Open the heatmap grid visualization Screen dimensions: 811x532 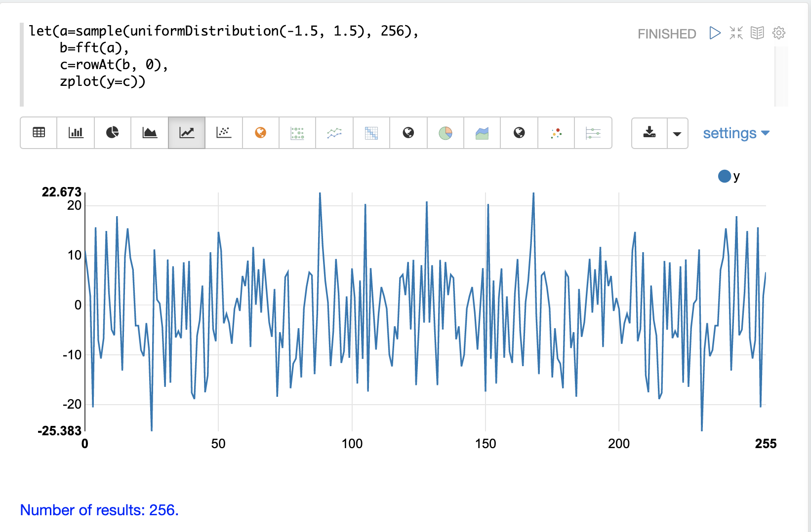tap(371, 133)
